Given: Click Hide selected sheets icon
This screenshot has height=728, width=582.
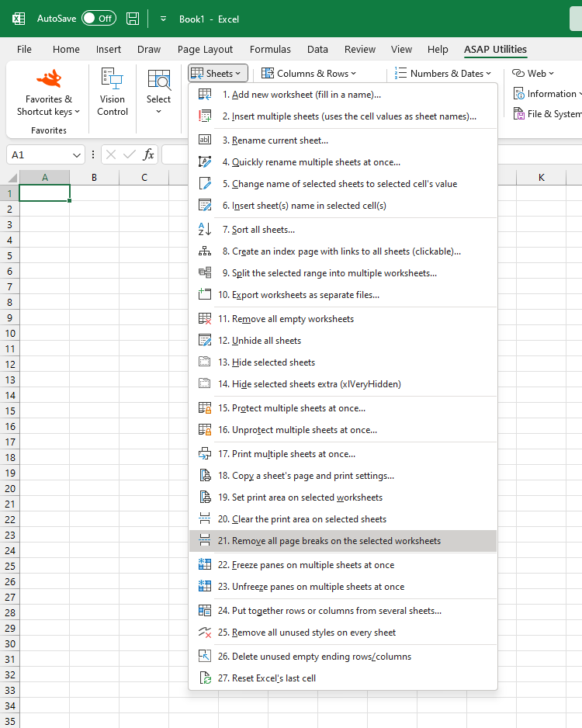Looking at the screenshot, I should click(x=205, y=362).
